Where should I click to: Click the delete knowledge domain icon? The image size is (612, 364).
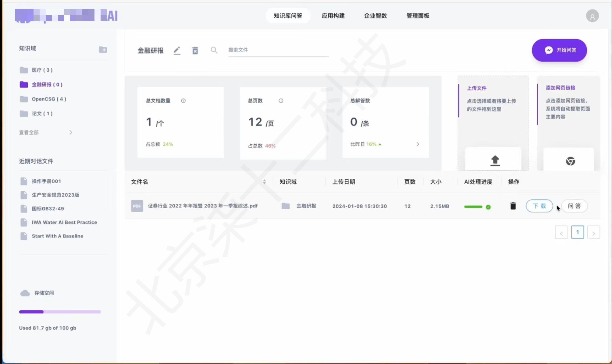(x=195, y=50)
